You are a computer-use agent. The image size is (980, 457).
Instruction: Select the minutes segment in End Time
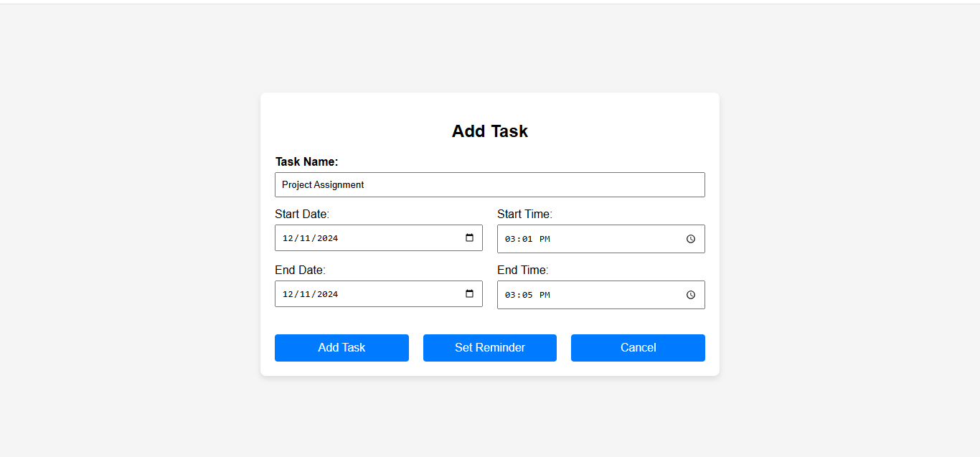tap(527, 295)
